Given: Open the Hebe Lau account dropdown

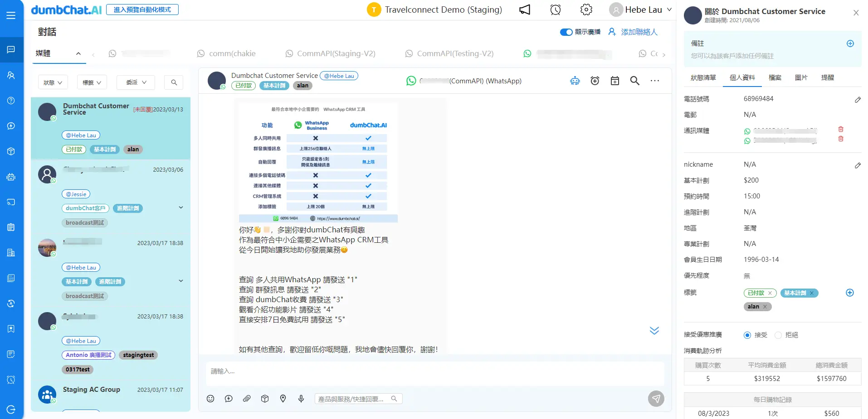Looking at the screenshot, I should pos(640,10).
